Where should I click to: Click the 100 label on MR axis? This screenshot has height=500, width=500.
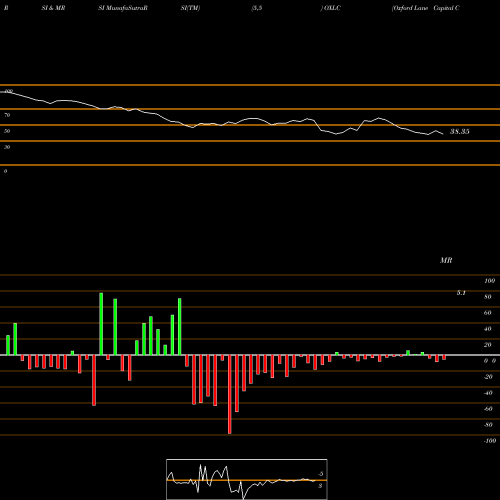pyautogui.click(x=489, y=281)
